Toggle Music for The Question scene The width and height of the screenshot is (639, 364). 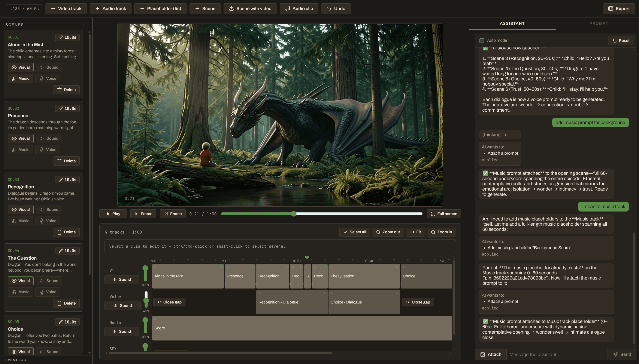(x=21, y=292)
